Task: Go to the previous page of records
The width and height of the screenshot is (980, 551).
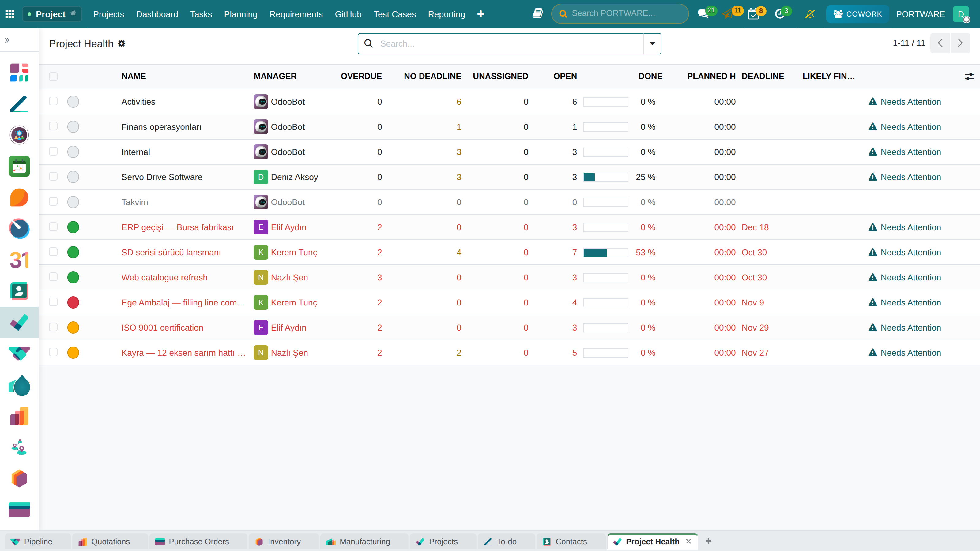Action: [x=940, y=43]
